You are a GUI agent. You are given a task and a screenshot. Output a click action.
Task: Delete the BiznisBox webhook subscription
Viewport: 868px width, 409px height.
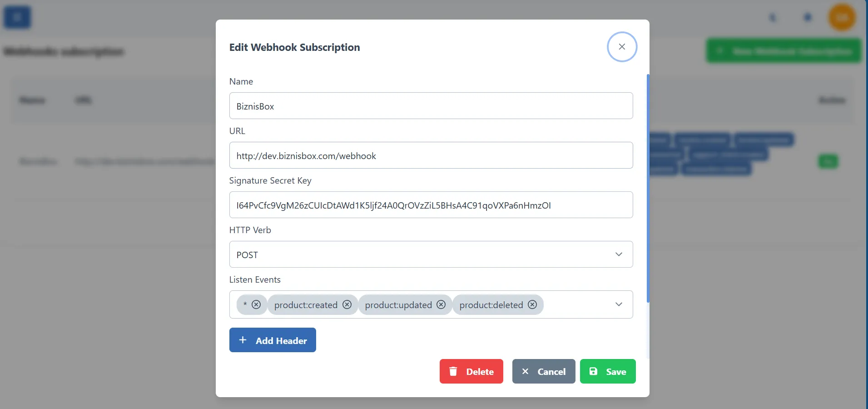click(471, 371)
